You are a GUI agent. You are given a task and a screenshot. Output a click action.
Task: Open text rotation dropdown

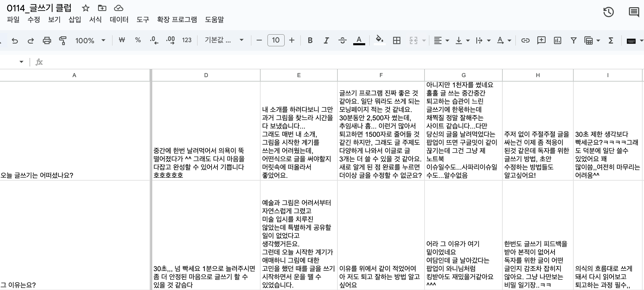[x=504, y=40]
